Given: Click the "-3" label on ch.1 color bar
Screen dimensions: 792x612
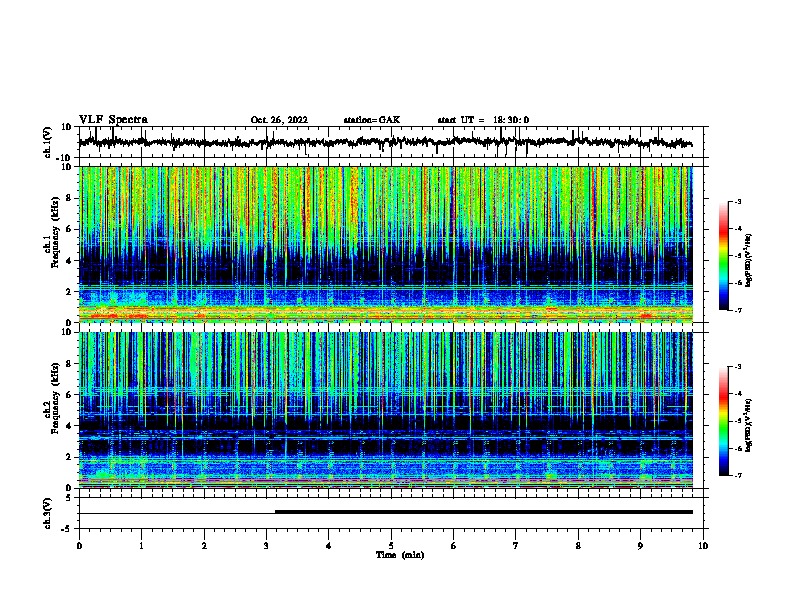Looking at the screenshot, I should pos(737,202).
